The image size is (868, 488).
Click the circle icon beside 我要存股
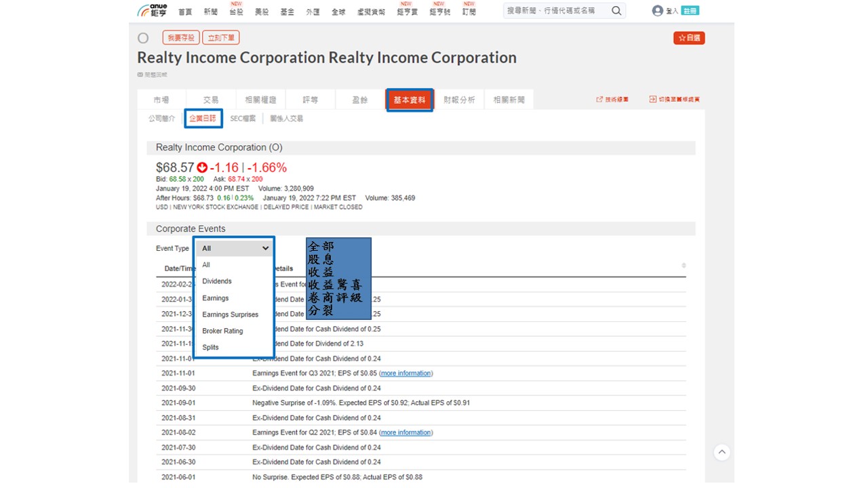click(143, 38)
